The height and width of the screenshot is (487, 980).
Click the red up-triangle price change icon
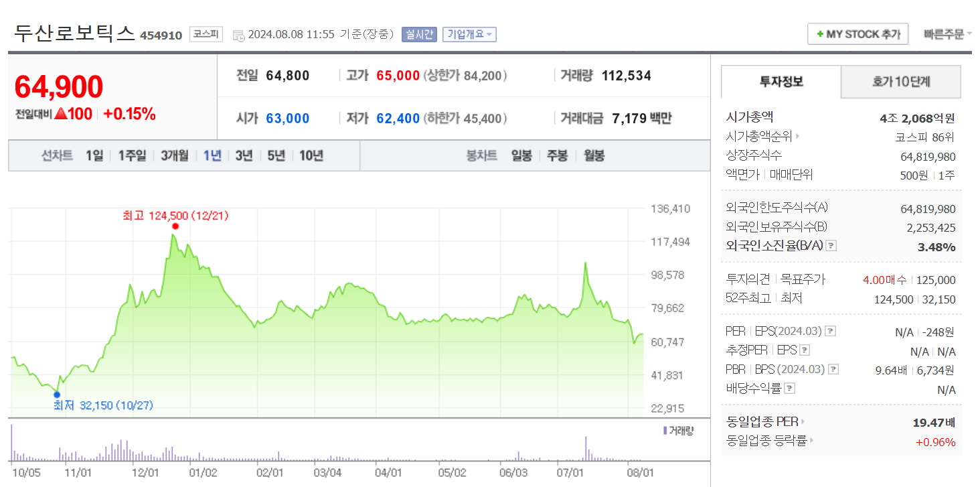pos(60,114)
